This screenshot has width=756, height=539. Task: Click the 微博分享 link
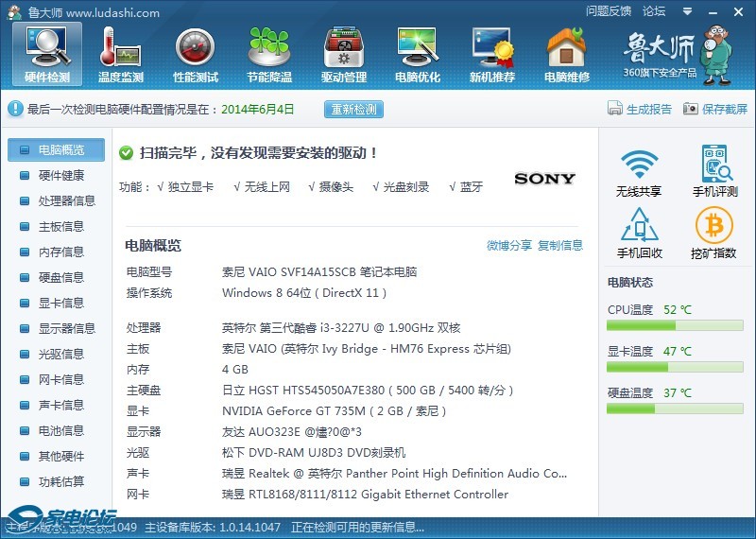click(508, 246)
